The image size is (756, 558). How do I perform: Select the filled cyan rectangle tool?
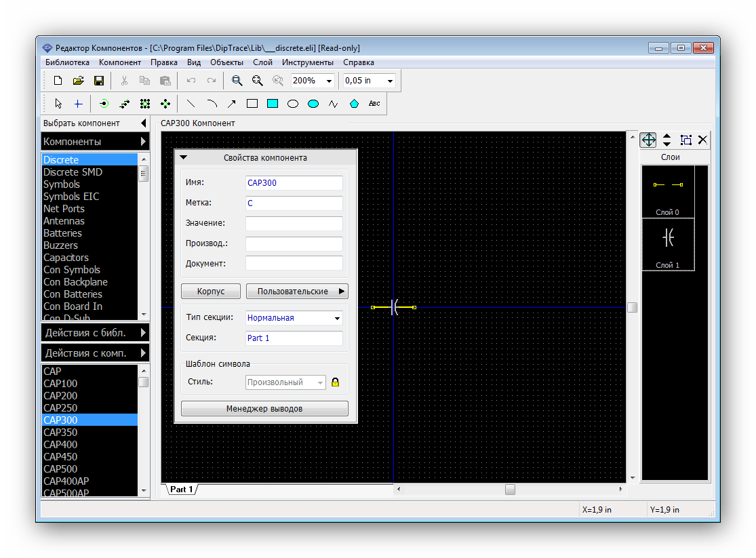pyautogui.click(x=273, y=104)
